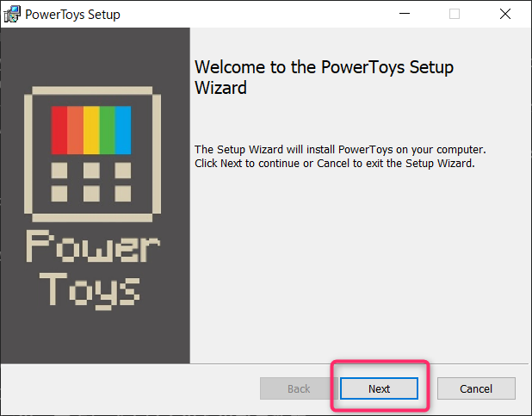Click the red stripe in the PowerToys logo
This screenshot has height=416, width=532.
[59, 130]
